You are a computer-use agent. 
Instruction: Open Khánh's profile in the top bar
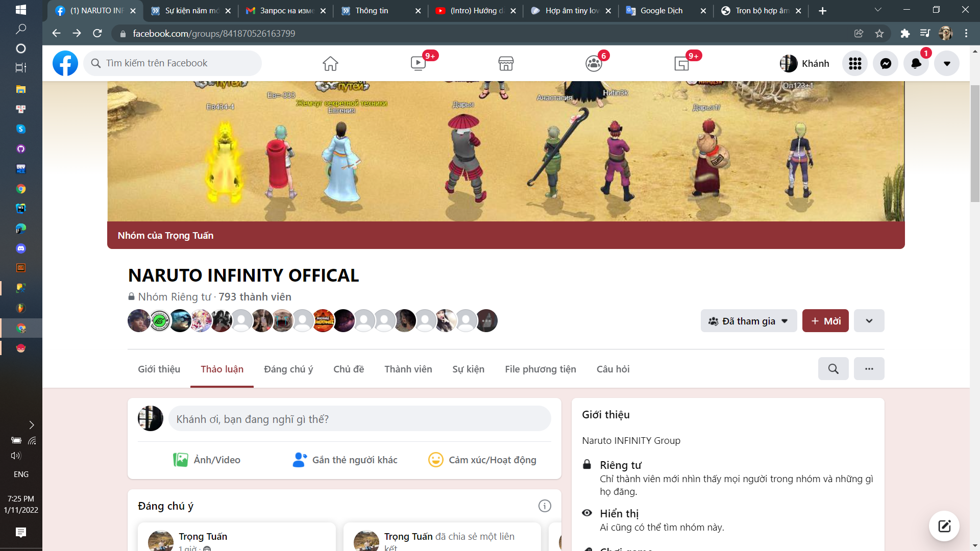804,63
